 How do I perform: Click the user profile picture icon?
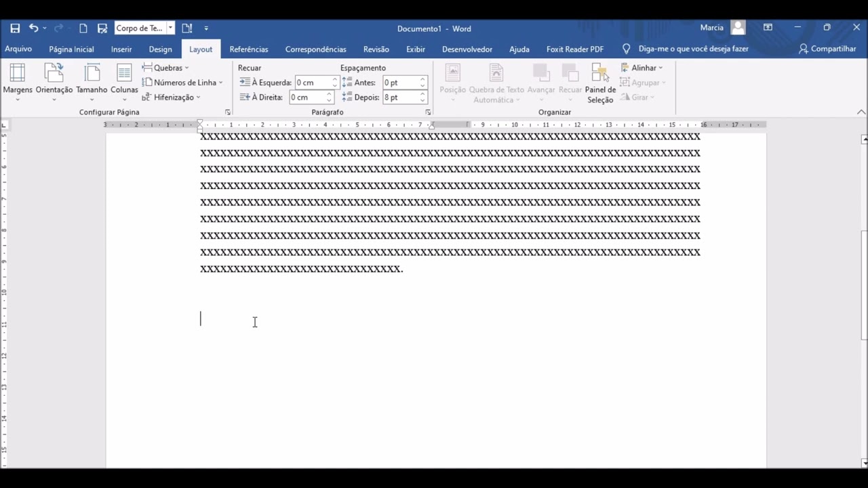click(x=738, y=28)
